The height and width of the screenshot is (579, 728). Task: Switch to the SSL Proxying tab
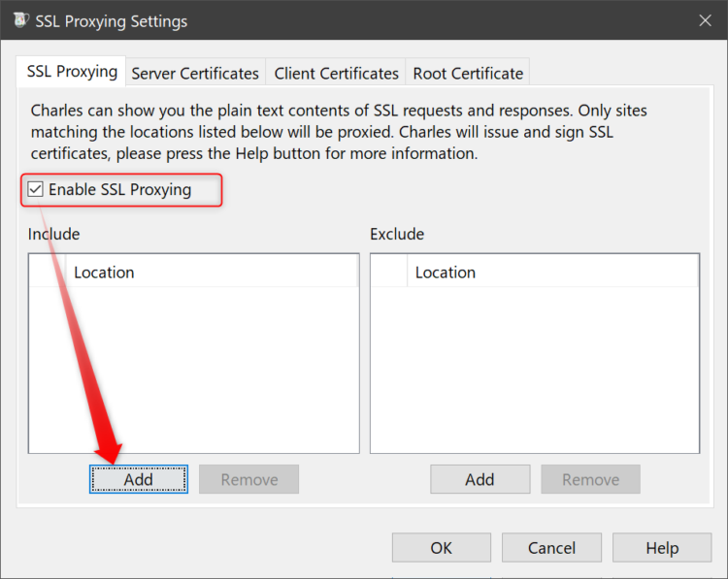click(71, 72)
